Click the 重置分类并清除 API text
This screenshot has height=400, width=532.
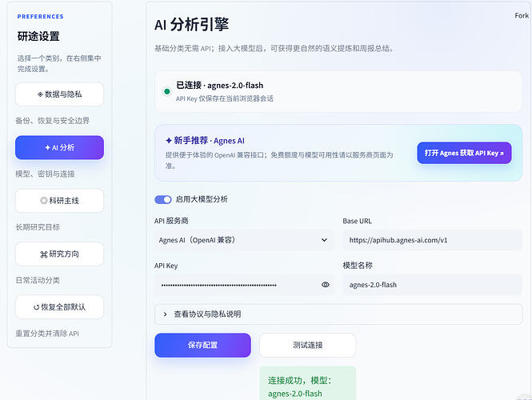point(47,334)
